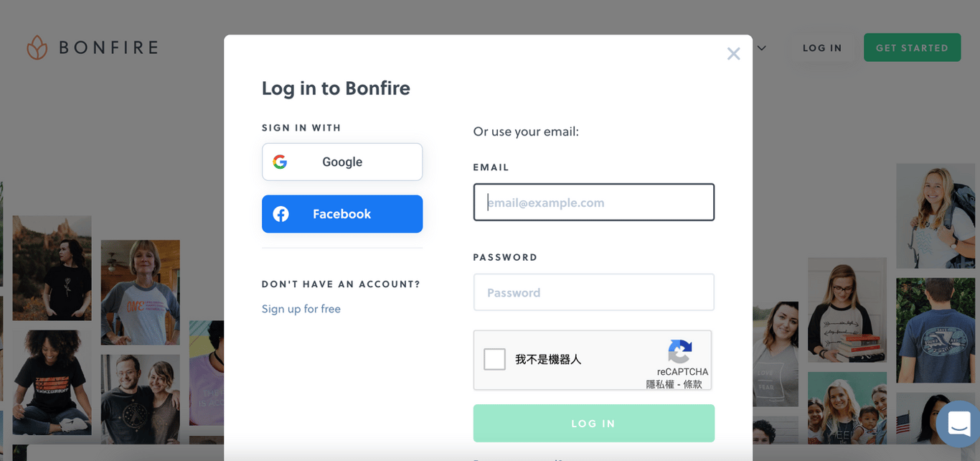Click the BONFIRE wordmark text in header
This screenshot has width=980, height=461.
(x=108, y=48)
